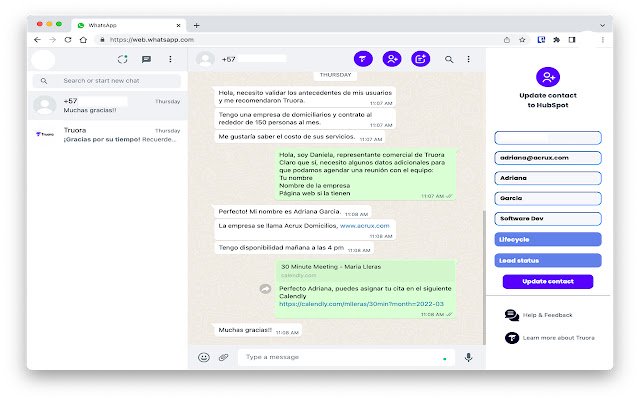Click the Truora logo icon in side panel
Image resolution: width=640 pixels, height=400 pixels.
pyautogui.click(x=512, y=338)
